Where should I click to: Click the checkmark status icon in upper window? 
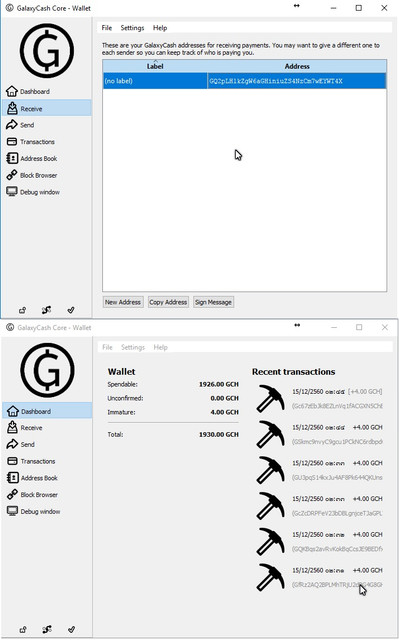(71, 310)
